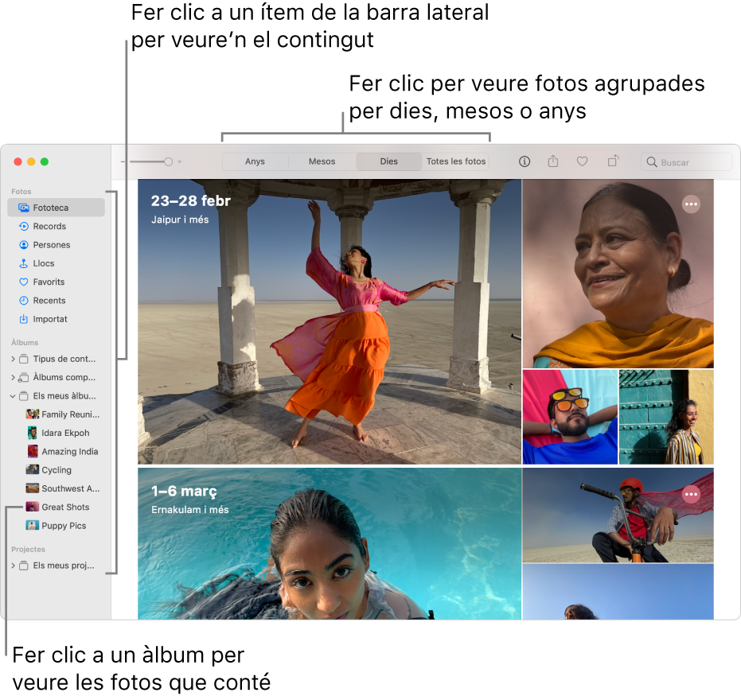Click the Share icon in the toolbar

(x=552, y=161)
